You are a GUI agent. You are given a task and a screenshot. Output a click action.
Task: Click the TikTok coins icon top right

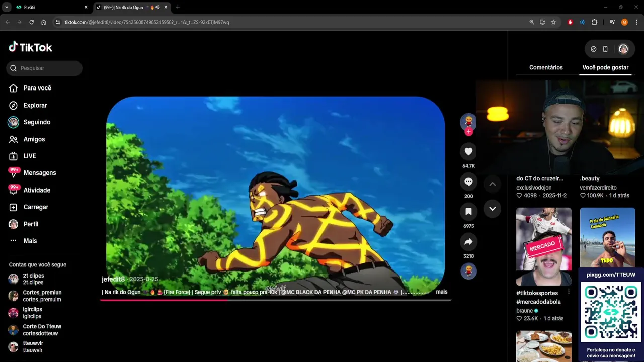[x=594, y=49]
